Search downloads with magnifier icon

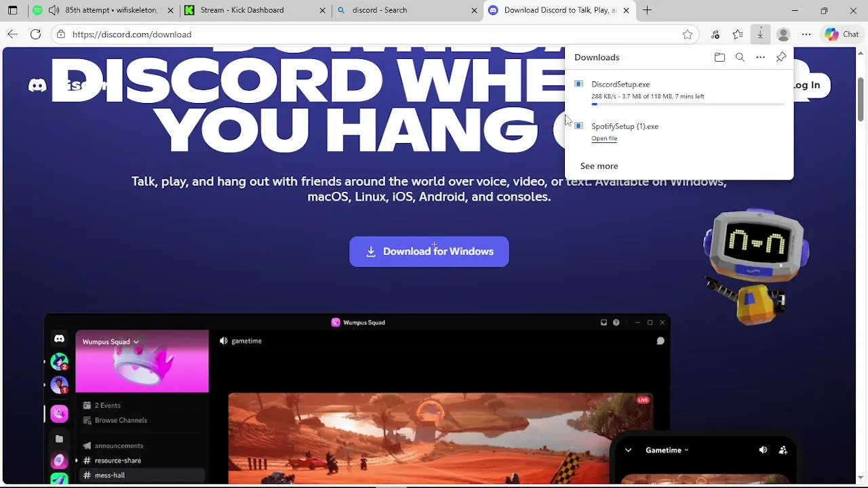coord(740,58)
